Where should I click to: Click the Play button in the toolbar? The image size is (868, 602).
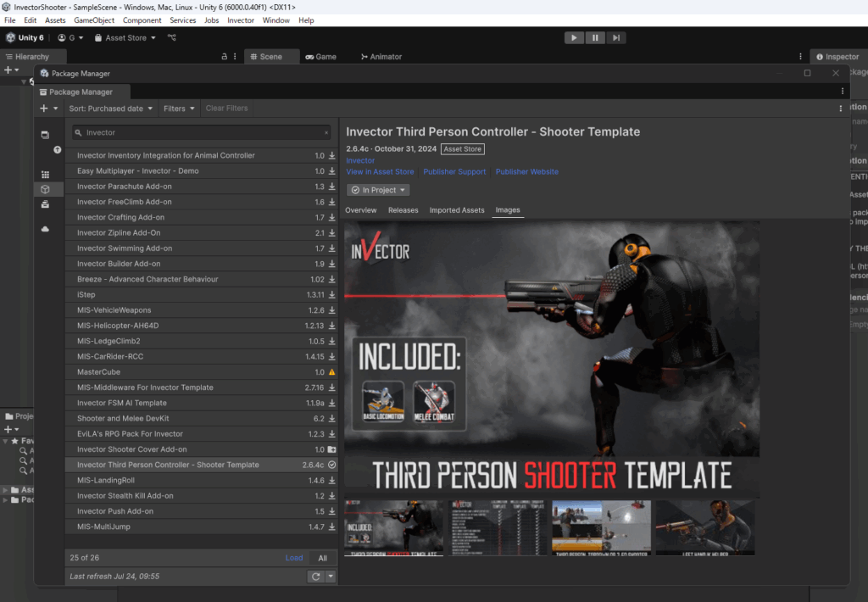click(574, 37)
